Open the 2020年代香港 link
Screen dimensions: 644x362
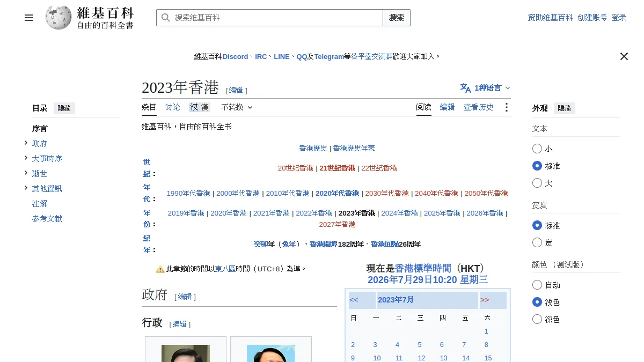338,193
